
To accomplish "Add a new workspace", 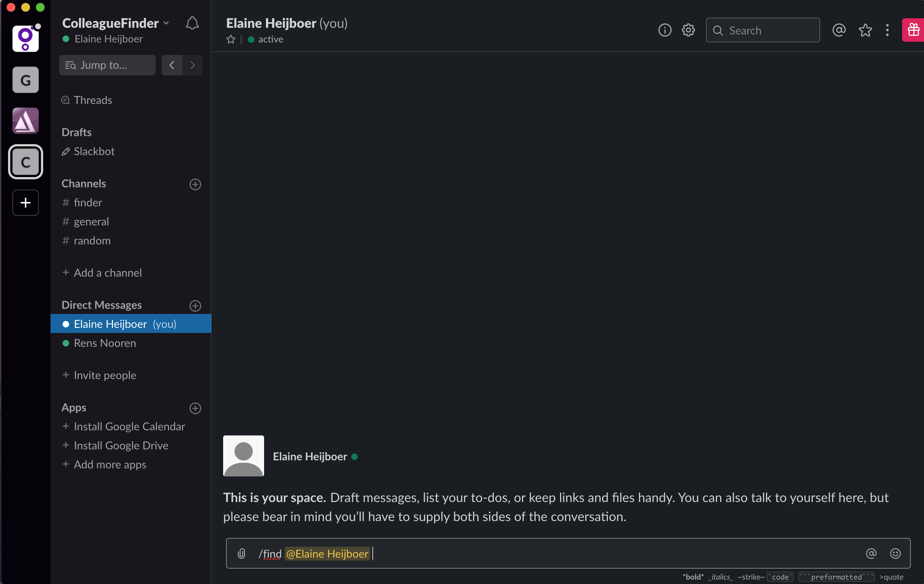I will pos(25,202).
